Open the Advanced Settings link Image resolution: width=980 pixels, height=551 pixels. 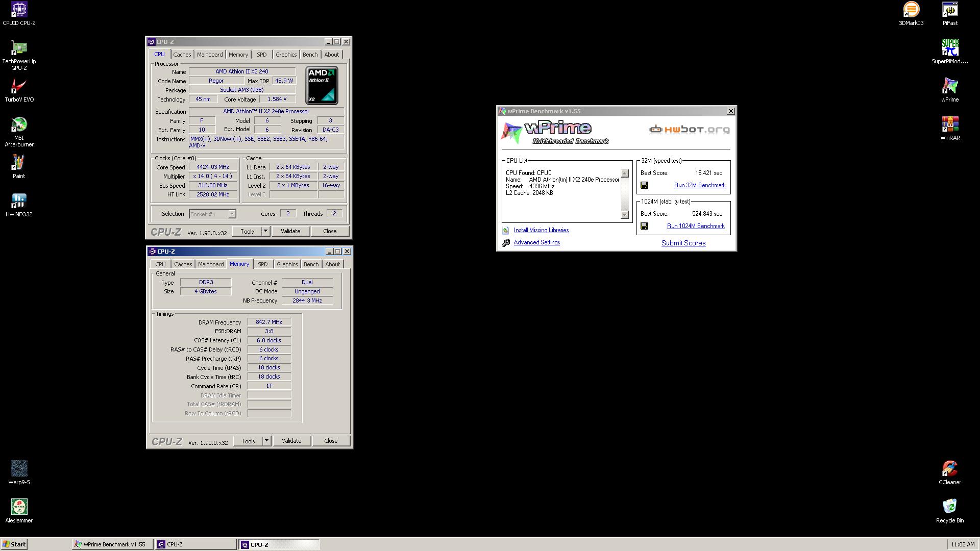pyautogui.click(x=536, y=242)
